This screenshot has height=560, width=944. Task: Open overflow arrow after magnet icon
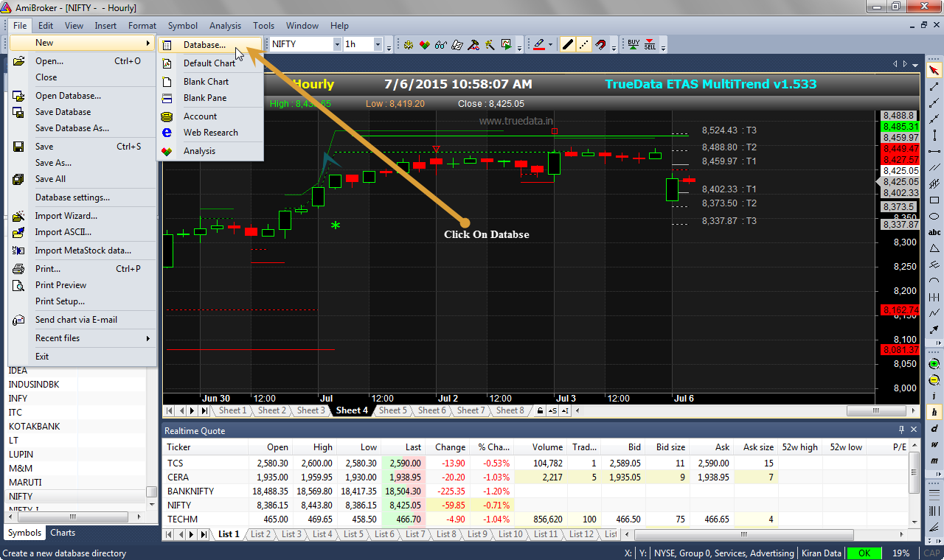(615, 47)
